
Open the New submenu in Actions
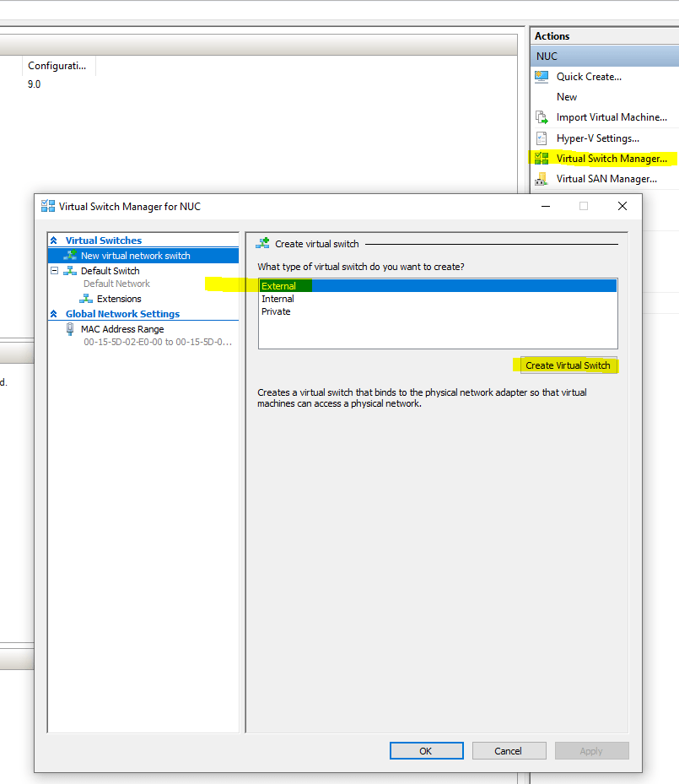(x=567, y=97)
